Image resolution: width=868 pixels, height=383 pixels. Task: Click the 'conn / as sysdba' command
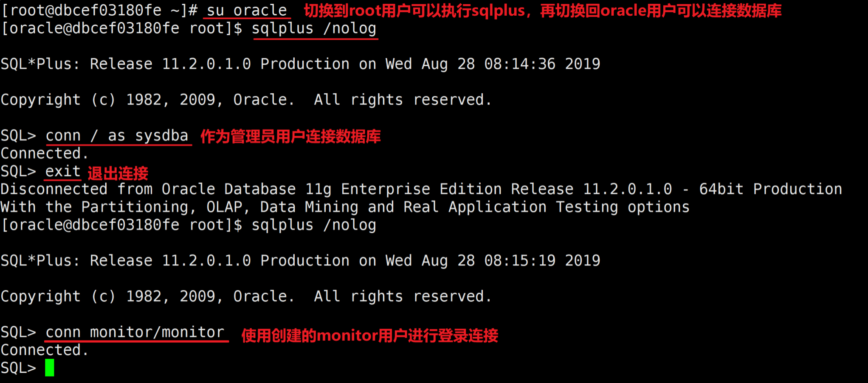pyautogui.click(x=117, y=136)
